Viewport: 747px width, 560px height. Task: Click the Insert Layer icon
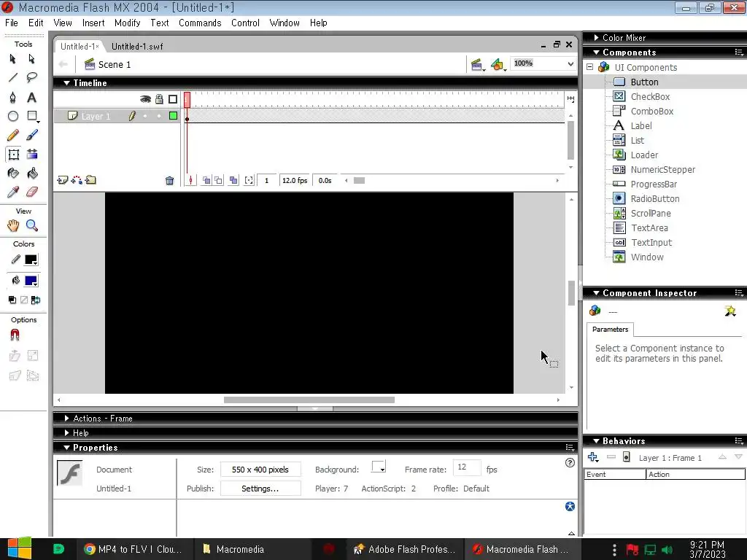[63, 180]
